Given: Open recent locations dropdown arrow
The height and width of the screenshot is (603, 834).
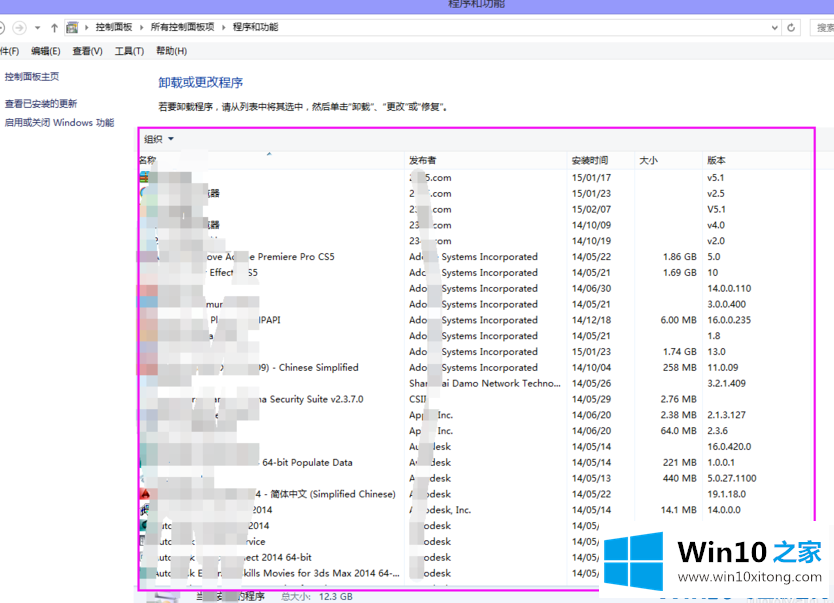Looking at the screenshot, I should click(x=37, y=28).
